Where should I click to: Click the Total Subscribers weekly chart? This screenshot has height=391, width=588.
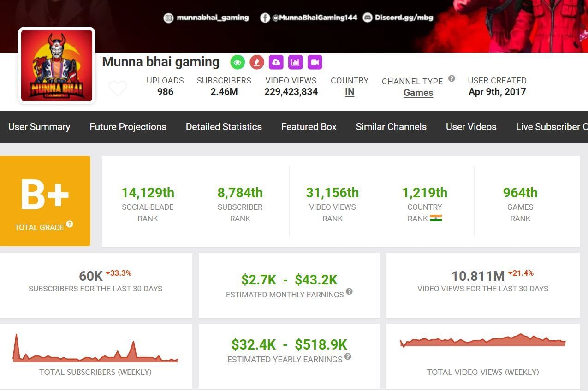(95, 349)
